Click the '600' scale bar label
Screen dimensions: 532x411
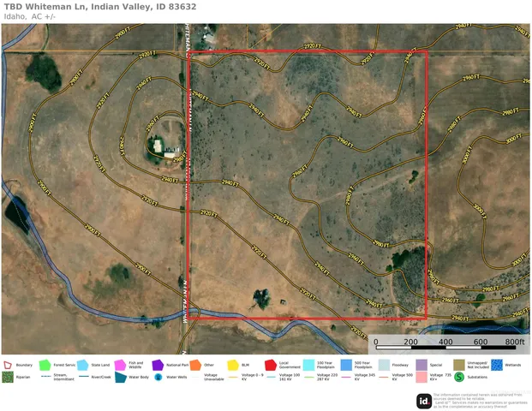click(x=480, y=342)
